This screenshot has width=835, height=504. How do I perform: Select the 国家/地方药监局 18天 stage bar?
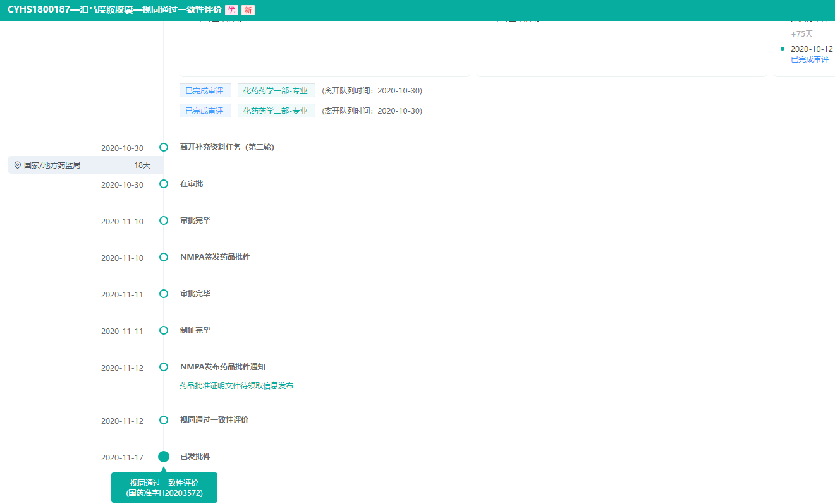pyautogui.click(x=85, y=165)
